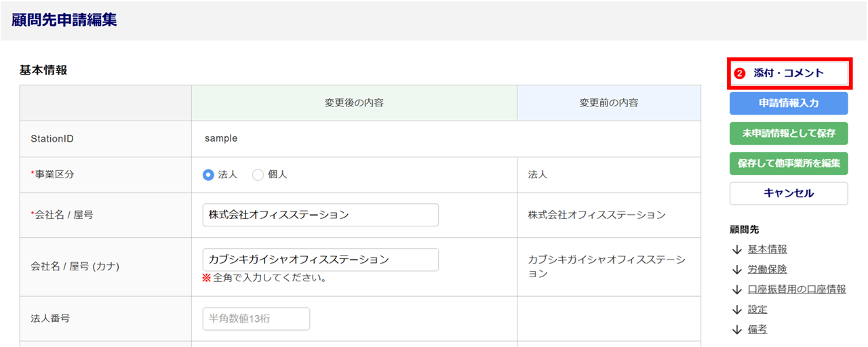Go to the 労働保険 section link
868x347 pixels.
767,270
